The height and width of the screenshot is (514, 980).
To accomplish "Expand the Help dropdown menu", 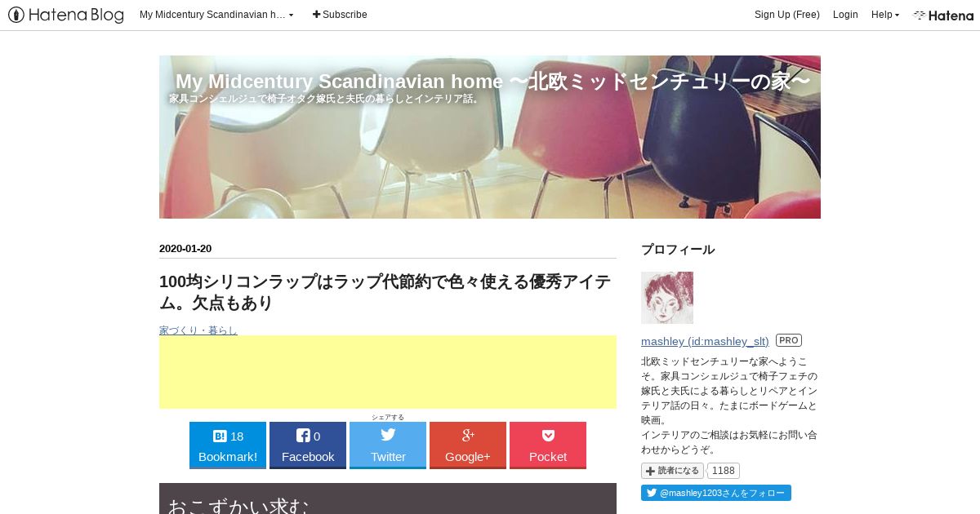I will (885, 15).
